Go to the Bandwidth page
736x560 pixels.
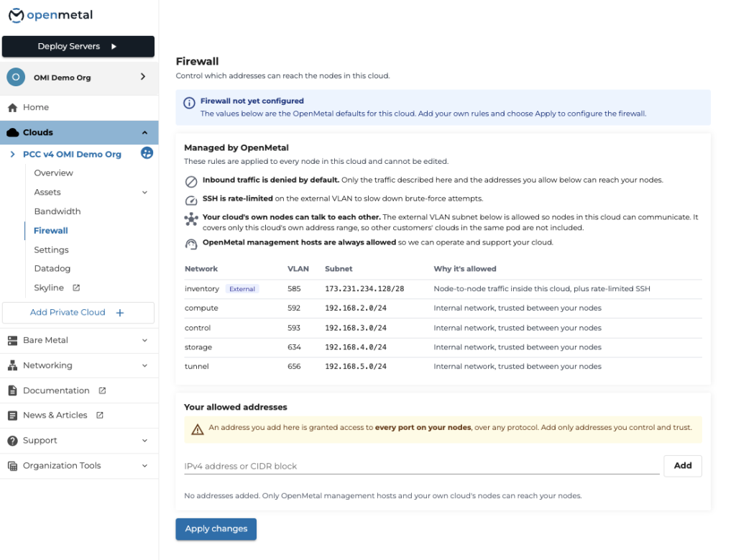pos(57,211)
